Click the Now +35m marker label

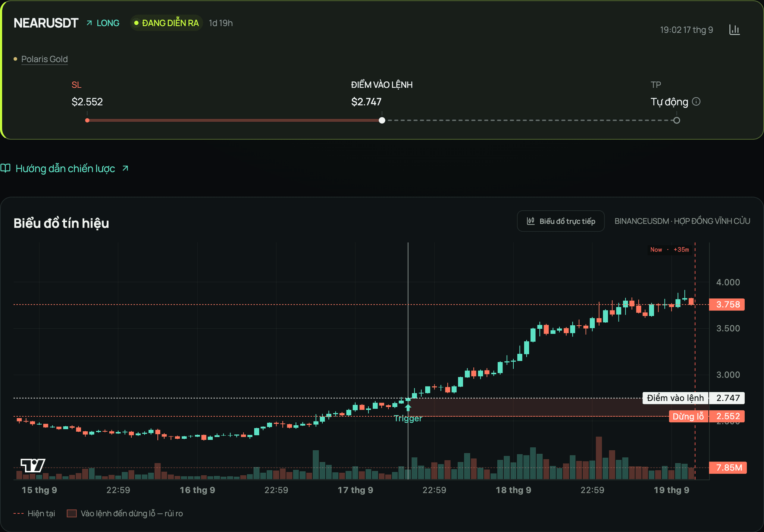coord(670,250)
